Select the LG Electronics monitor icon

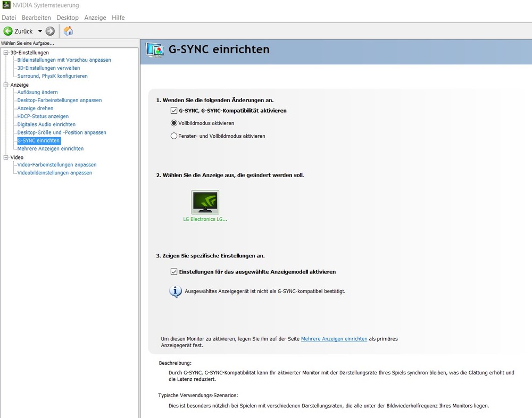pos(205,202)
